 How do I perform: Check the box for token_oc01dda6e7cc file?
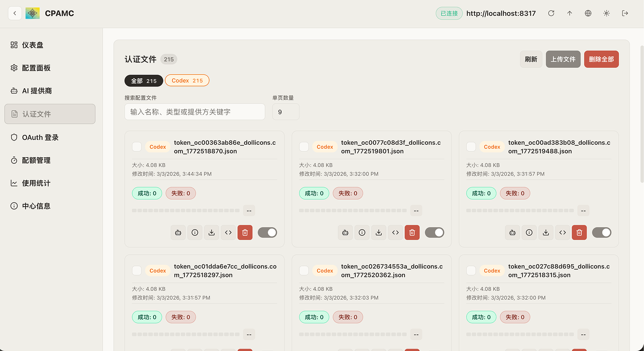pos(137,270)
